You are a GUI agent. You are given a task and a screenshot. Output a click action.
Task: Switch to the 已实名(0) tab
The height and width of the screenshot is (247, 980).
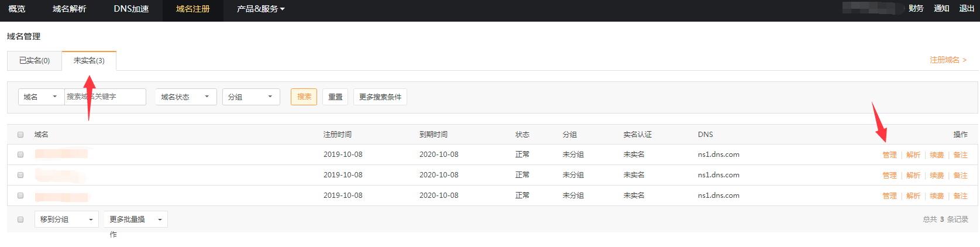(x=35, y=61)
